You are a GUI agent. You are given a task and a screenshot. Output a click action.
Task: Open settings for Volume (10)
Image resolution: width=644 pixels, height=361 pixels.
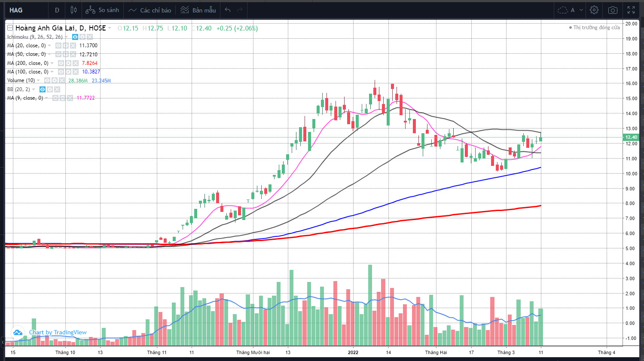55,80
